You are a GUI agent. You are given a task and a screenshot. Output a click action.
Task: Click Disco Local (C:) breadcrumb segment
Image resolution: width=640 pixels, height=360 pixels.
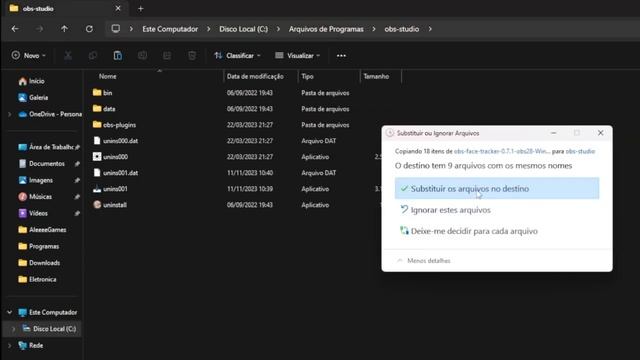243,29
